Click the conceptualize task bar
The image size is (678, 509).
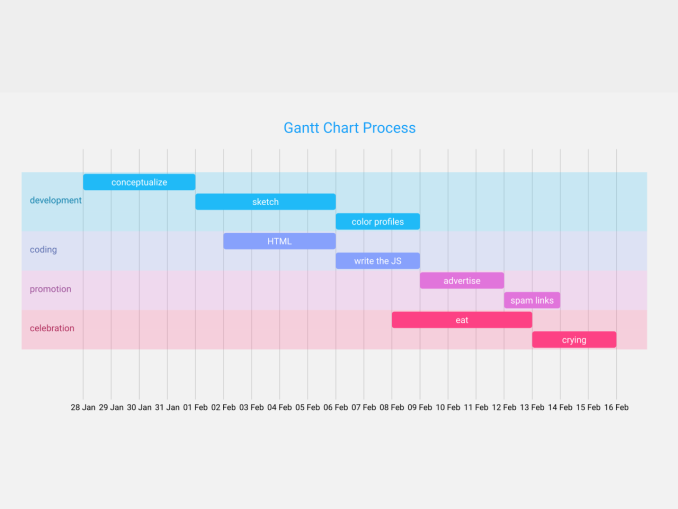[x=139, y=182]
